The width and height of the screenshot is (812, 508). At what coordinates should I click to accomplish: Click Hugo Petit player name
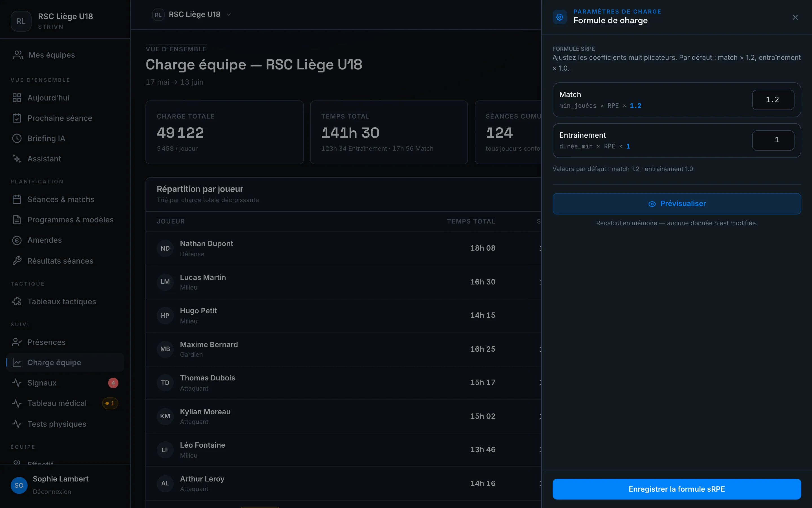198,311
